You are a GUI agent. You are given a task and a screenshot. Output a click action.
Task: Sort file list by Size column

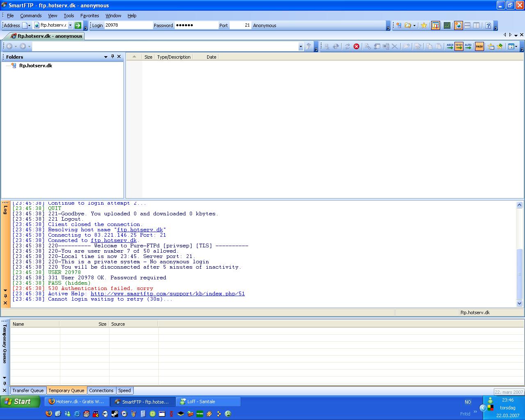[x=148, y=57]
